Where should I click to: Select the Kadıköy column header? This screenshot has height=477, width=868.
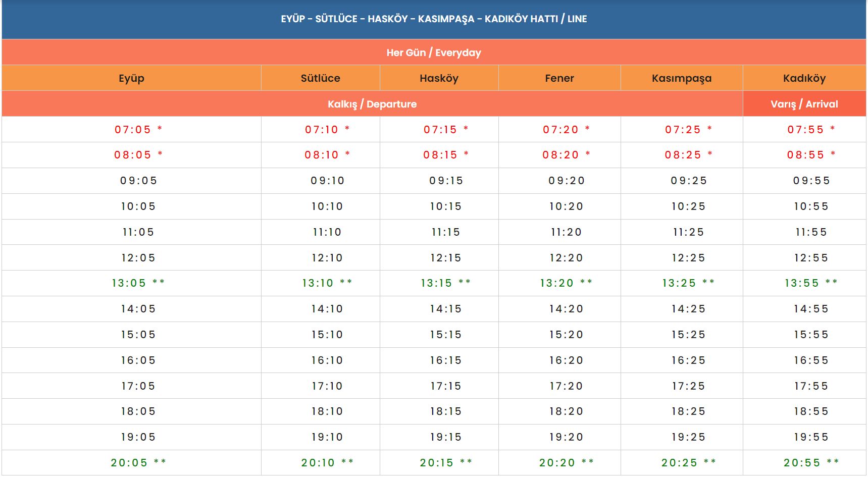pyautogui.click(x=804, y=78)
